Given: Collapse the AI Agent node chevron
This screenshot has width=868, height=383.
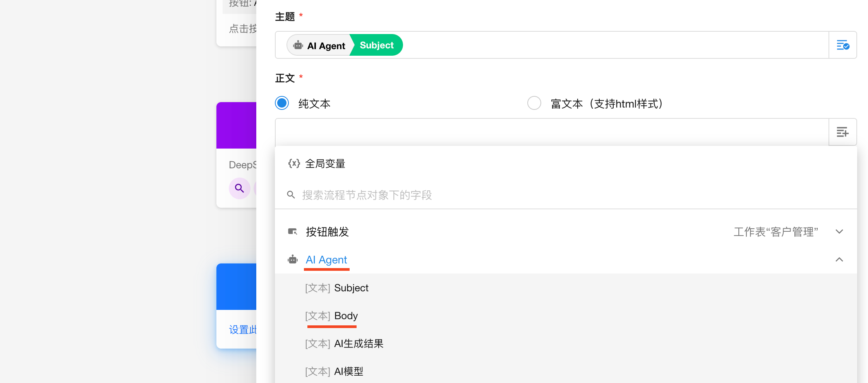Looking at the screenshot, I should (x=839, y=260).
